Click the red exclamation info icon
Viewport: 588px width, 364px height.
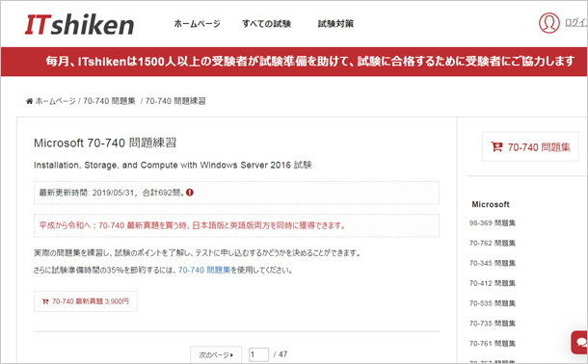tap(190, 193)
